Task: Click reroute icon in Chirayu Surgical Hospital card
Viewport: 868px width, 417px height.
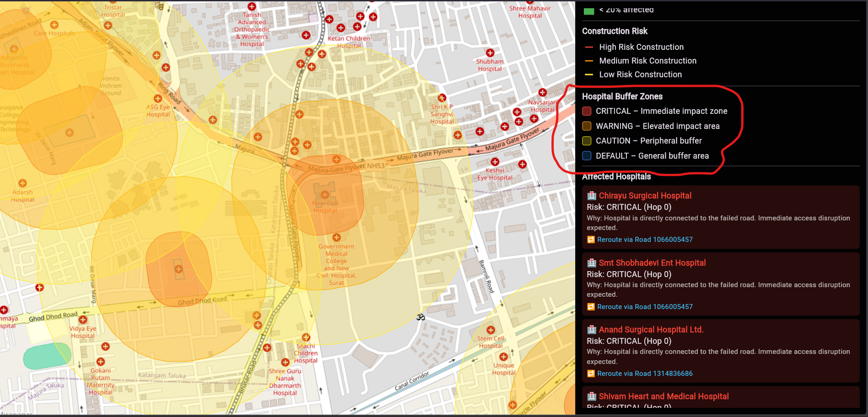Action: click(x=591, y=240)
